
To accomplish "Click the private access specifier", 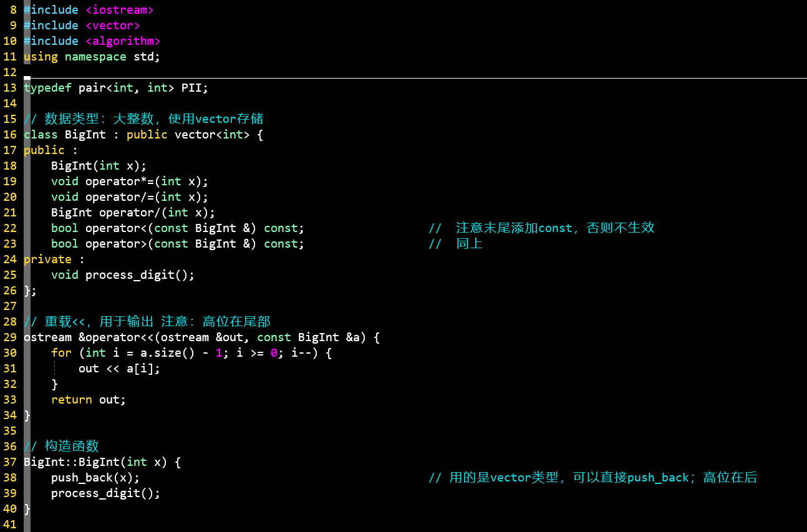I will point(47,259).
